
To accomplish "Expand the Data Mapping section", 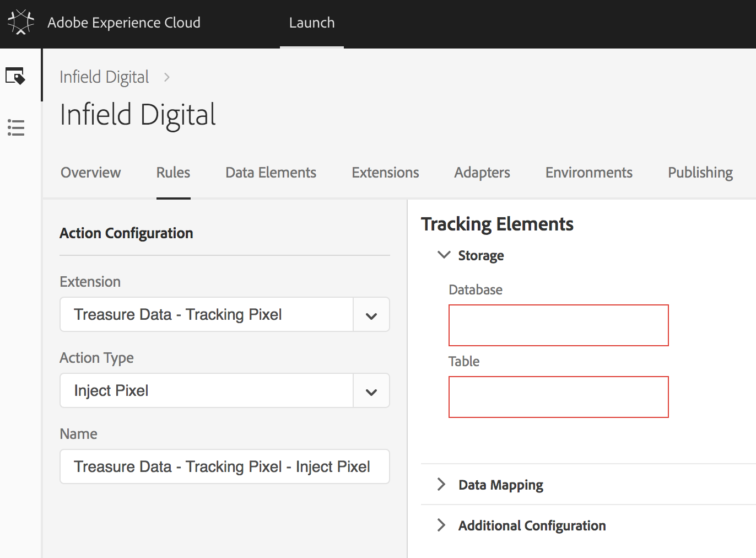I will (x=441, y=485).
